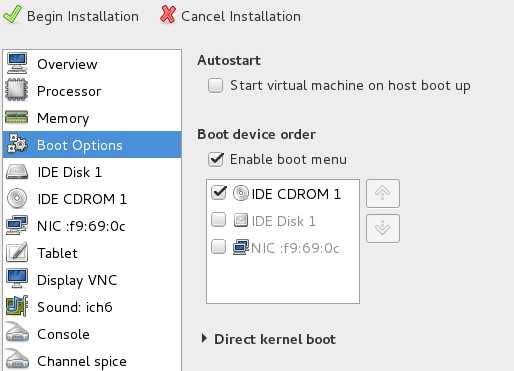Expand the Direct kernel boot section
The image size is (514, 371).
tap(204, 339)
